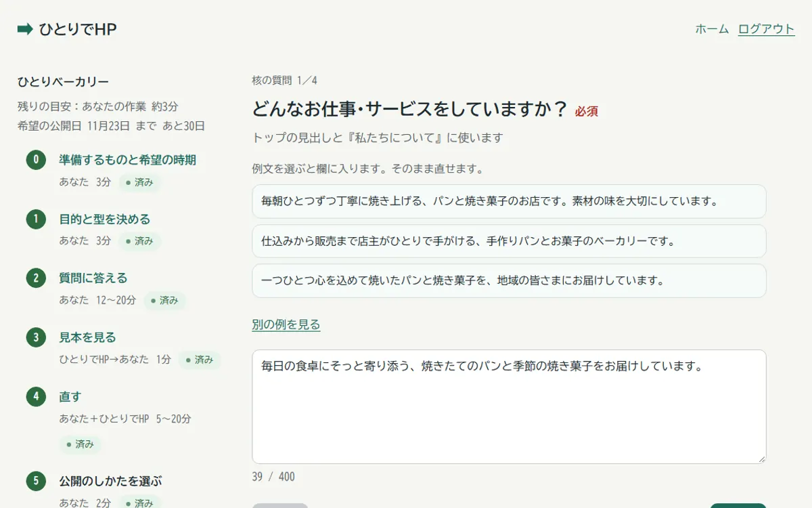Click 済み badge under 準備するものと希望の時期
Viewport: 812px width, 508px height.
click(x=140, y=182)
